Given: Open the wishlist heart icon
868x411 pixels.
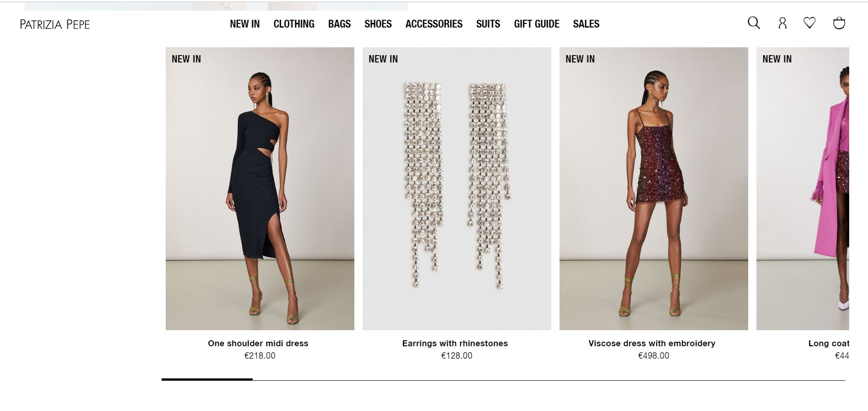Looking at the screenshot, I should tap(810, 23).
